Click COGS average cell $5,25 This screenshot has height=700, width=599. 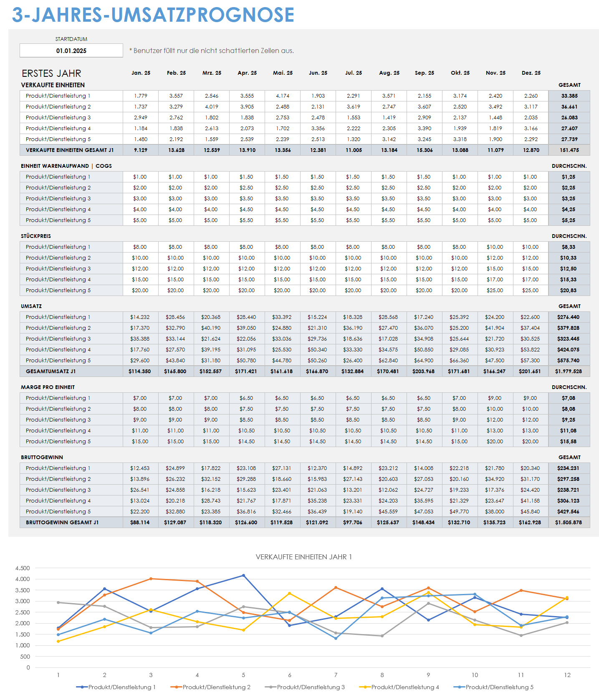569,220
